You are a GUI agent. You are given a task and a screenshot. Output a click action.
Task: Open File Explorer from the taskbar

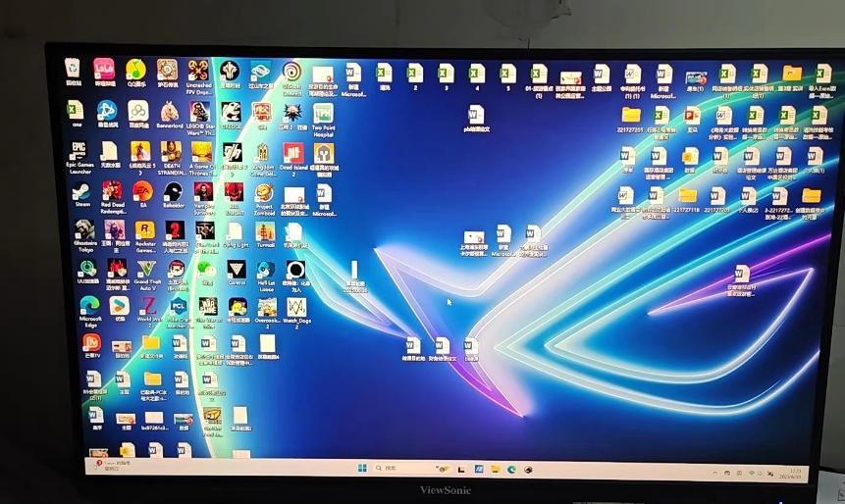[x=495, y=469]
